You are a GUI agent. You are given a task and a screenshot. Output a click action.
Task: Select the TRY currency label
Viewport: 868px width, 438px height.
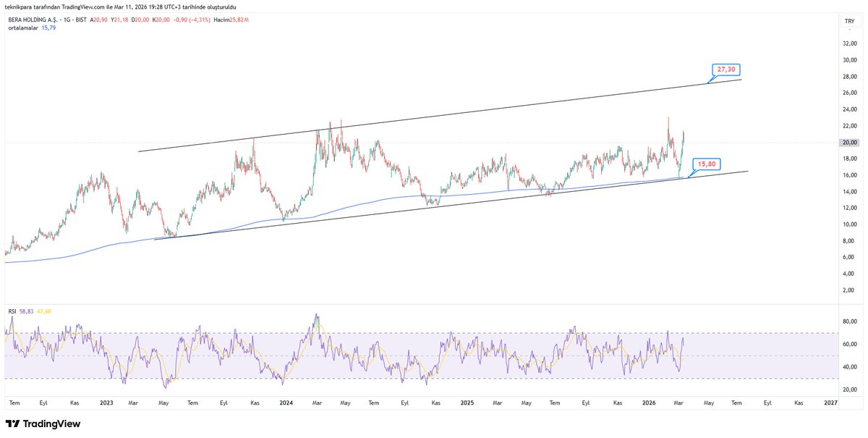pos(849,22)
